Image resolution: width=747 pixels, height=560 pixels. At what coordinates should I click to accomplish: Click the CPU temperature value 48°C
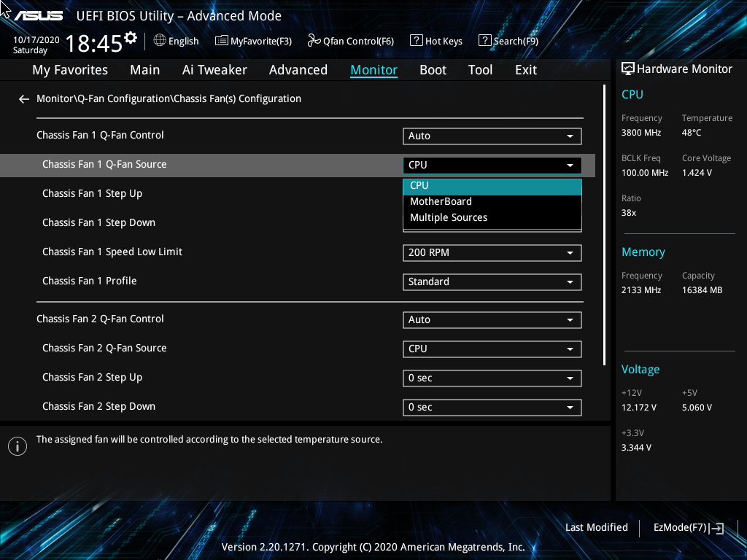[692, 133]
